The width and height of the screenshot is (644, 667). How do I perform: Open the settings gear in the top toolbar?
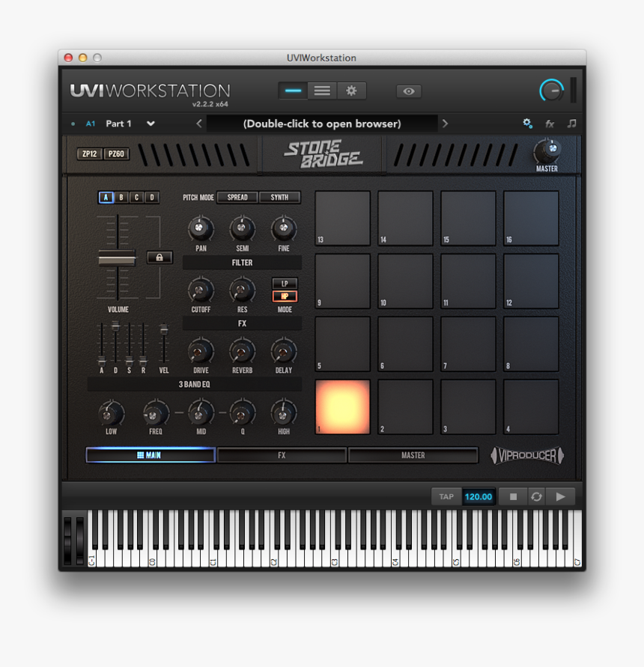pos(352,91)
